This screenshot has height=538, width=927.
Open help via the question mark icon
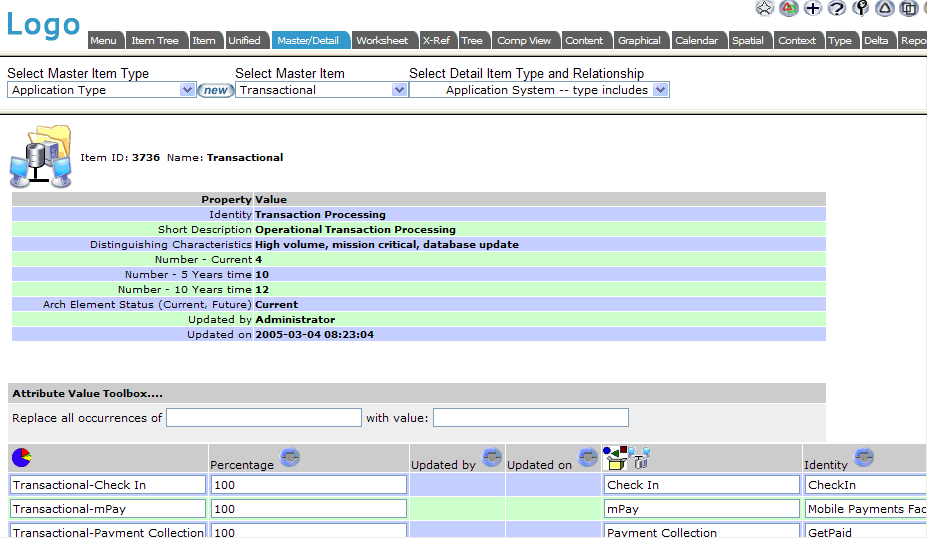coord(837,8)
